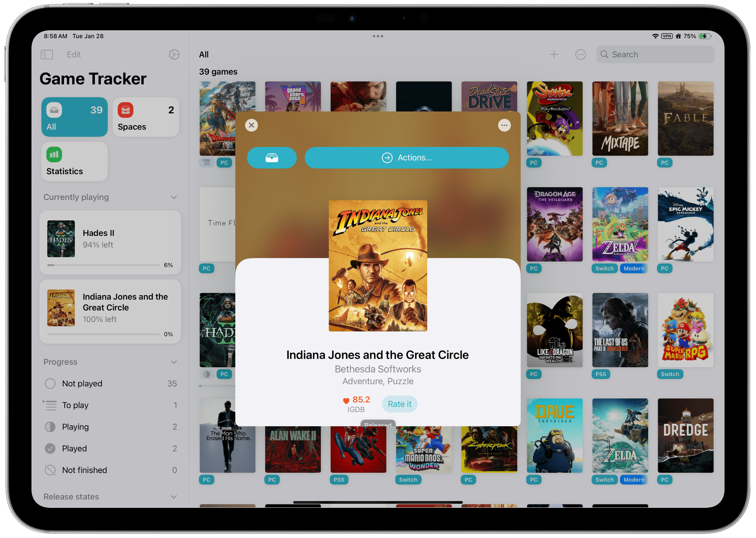
Task: Open the Dredge game cover
Action: point(685,435)
